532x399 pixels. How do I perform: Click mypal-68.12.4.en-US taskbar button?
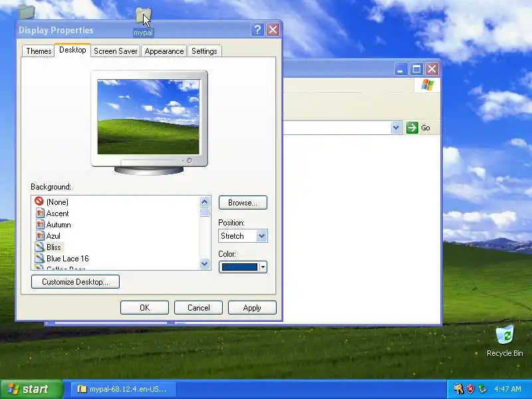pos(122,389)
